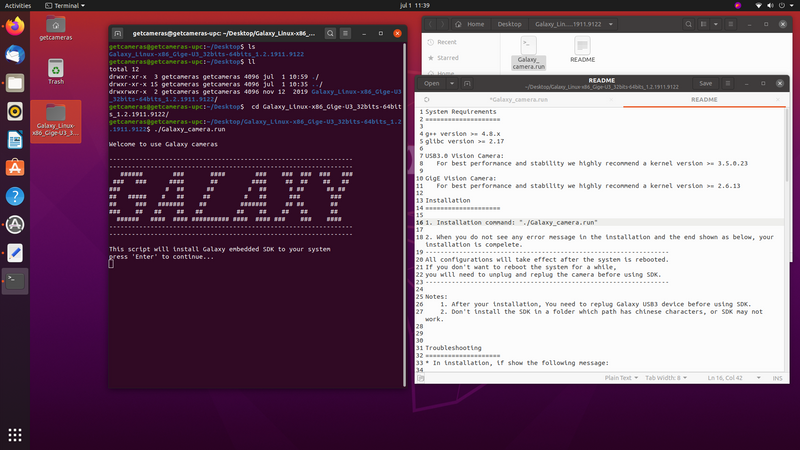Expand the Open recent files dropdown arrow
The height and width of the screenshot is (450, 800).
click(x=449, y=83)
